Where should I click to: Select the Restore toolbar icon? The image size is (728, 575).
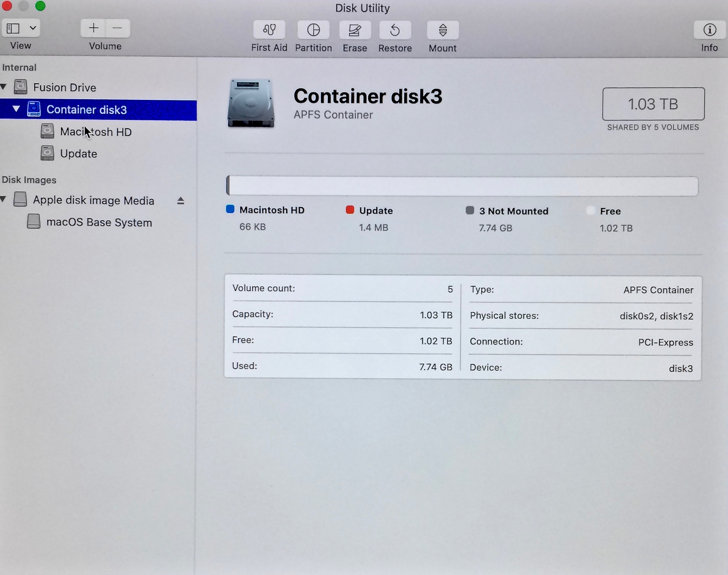point(395,30)
